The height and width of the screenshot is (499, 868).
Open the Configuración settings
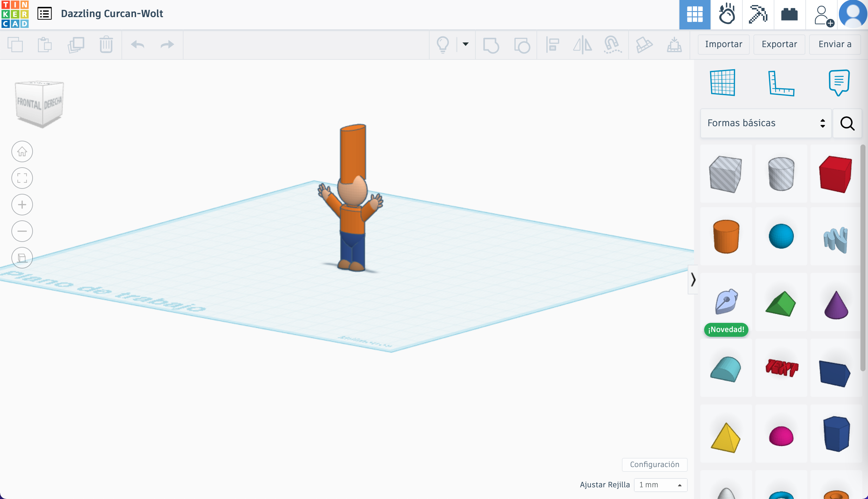[x=654, y=465]
